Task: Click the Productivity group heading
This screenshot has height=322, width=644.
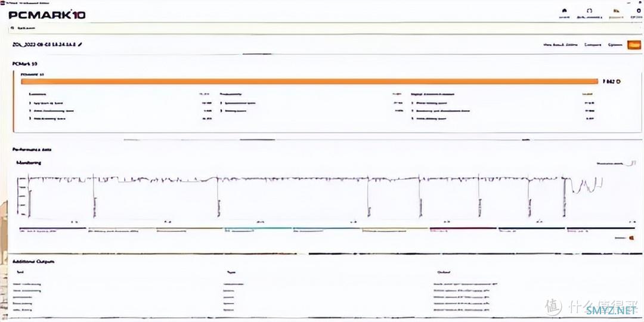Action: tap(230, 94)
